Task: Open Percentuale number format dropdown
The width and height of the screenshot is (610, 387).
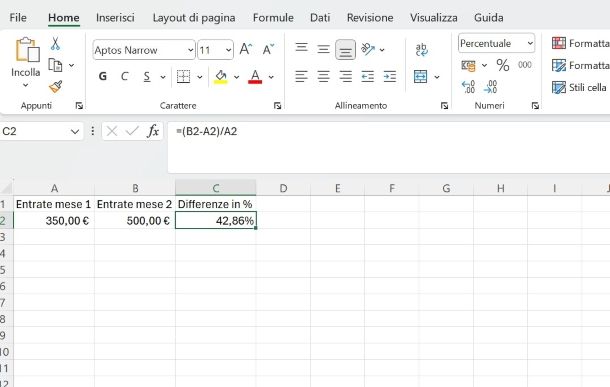Action: [530, 43]
